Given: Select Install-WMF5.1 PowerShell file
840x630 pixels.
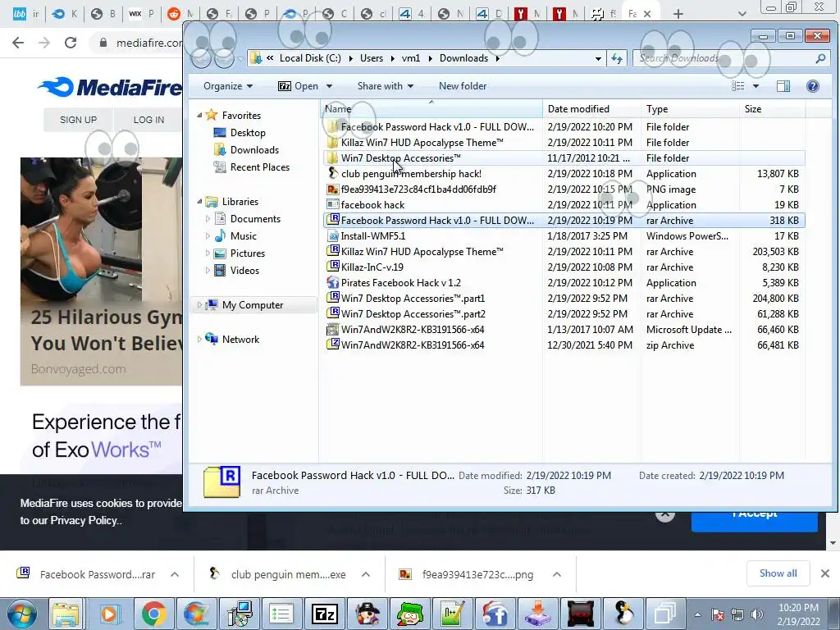Looking at the screenshot, I should [x=564, y=235].
